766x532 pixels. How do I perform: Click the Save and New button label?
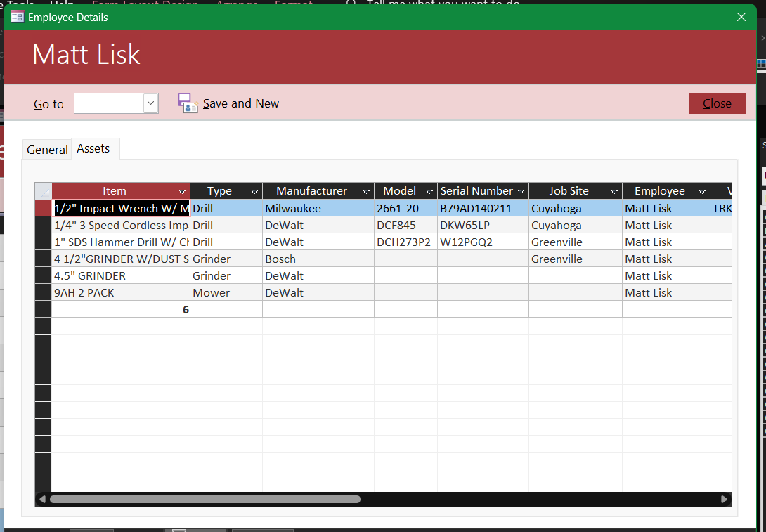click(x=241, y=103)
